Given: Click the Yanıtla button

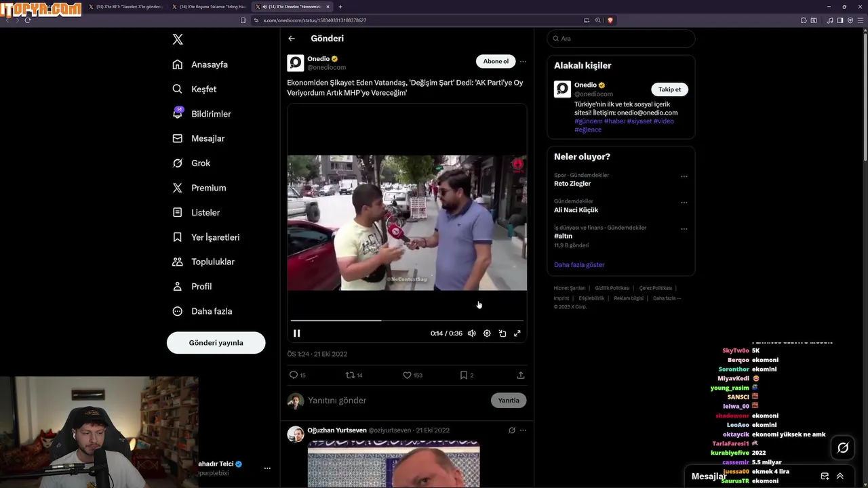Looking at the screenshot, I should coord(509,401).
